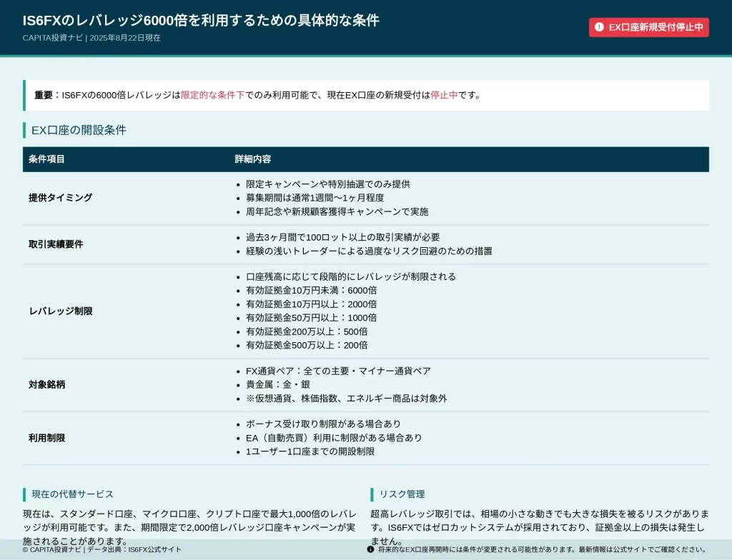Click the info icon in the footer notice
This screenshot has width=732, height=560.
371,549
